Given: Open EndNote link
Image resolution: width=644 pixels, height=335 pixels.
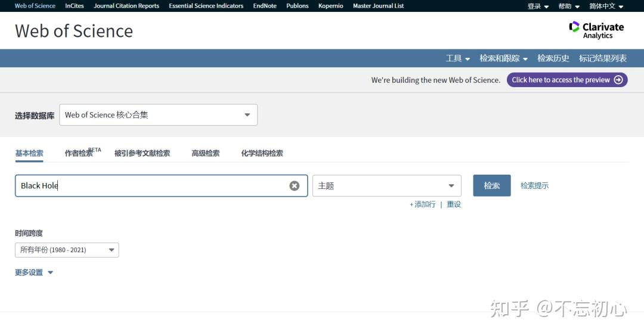Looking at the screenshot, I should click(x=265, y=6).
